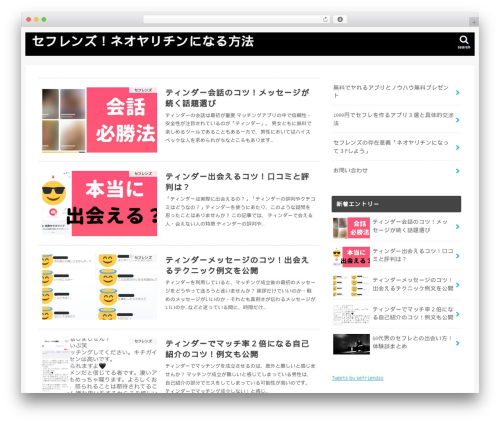Open article title ティンダー出会えるコツ！口コミと評判は？

pos(237,181)
